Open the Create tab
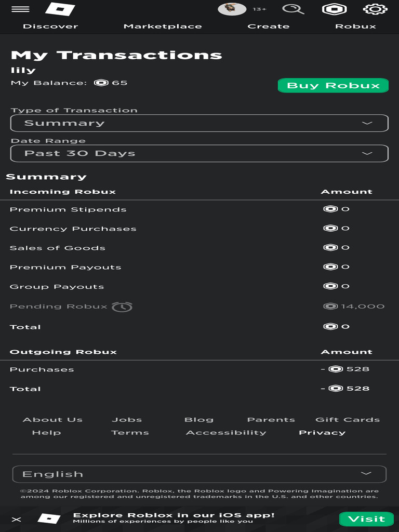 point(269,26)
